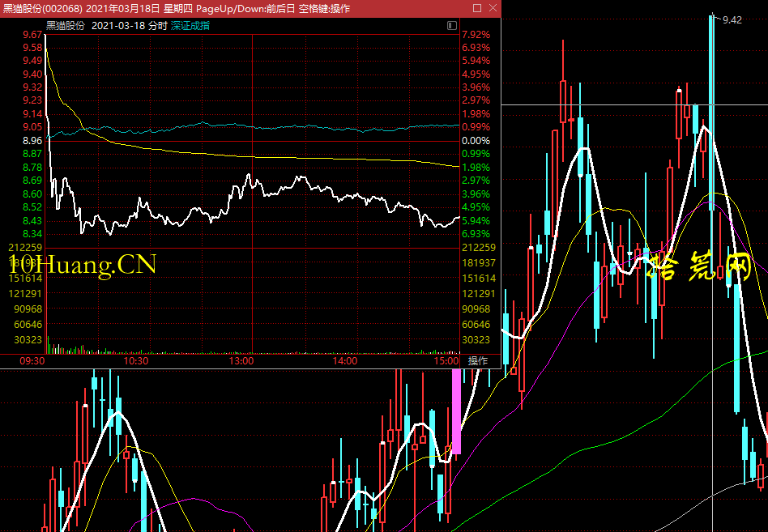Click the 8.96 previous close price label

32,141
